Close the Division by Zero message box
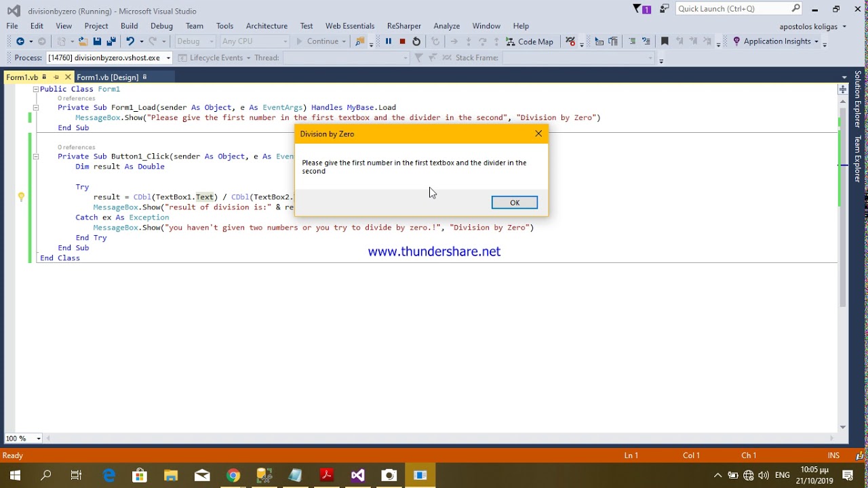This screenshot has height=488, width=868. tap(538, 134)
